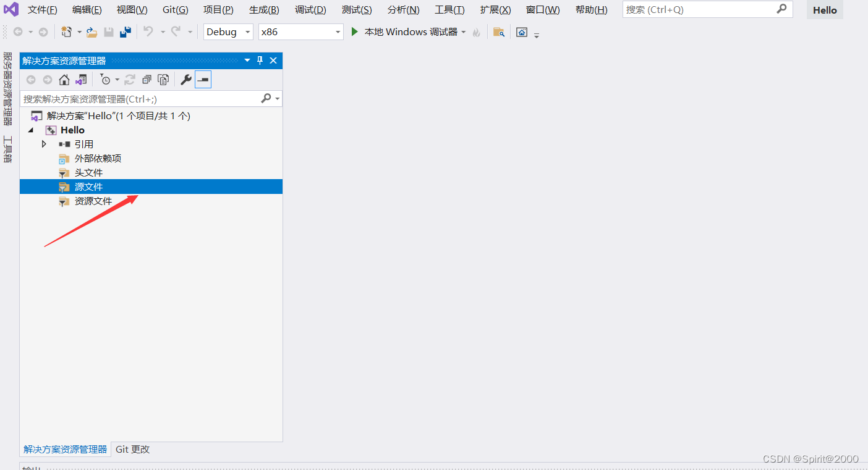Viewport: 868px width, 470px height.
Task: Open the 调试(D) menu
Action: pos(310,10)
